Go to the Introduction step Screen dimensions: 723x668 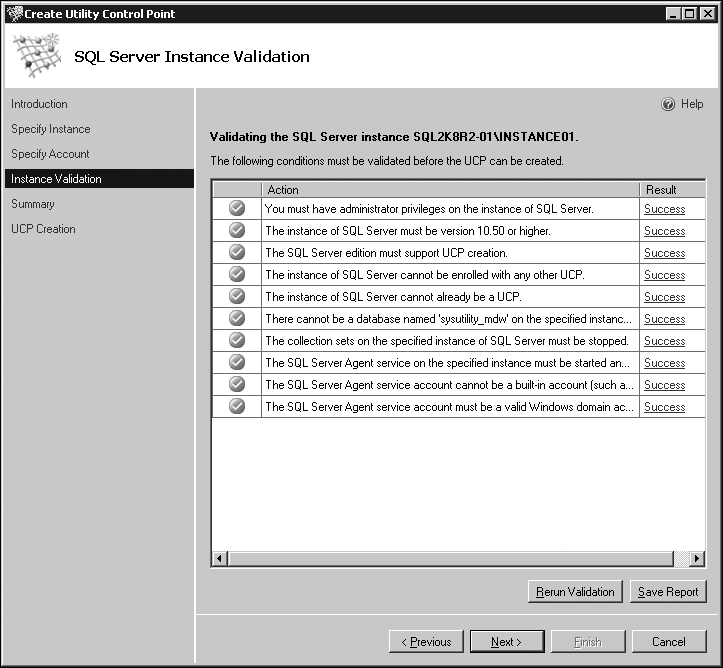[x=39, y=104]
